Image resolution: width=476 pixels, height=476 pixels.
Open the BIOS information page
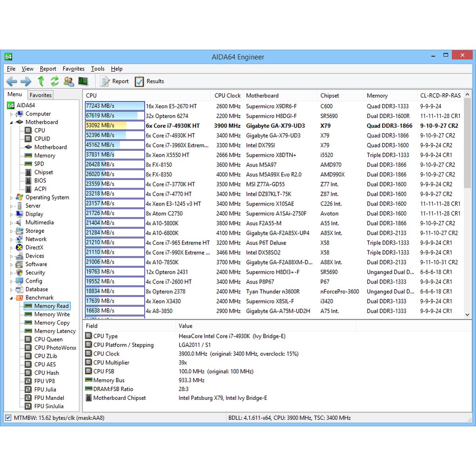[40, 180]
